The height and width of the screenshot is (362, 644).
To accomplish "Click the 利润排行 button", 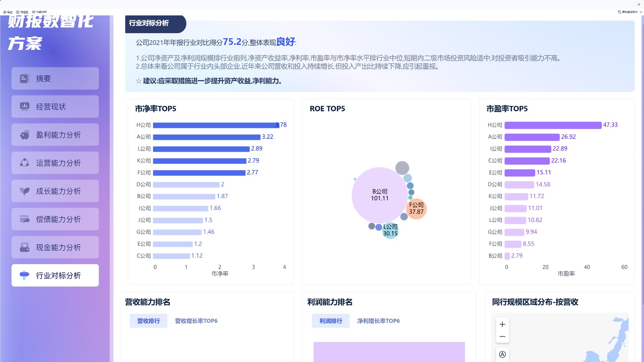I will click(x=331, y=321).
